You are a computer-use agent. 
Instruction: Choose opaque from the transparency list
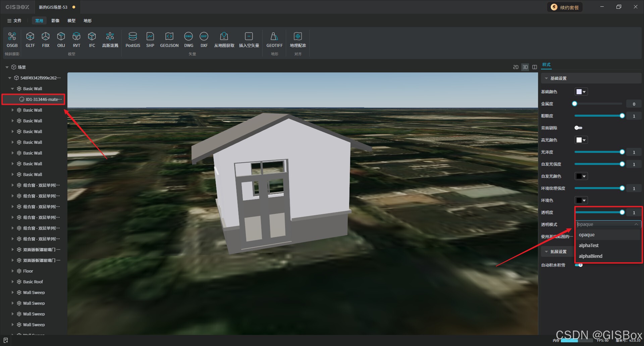[608, 235]
